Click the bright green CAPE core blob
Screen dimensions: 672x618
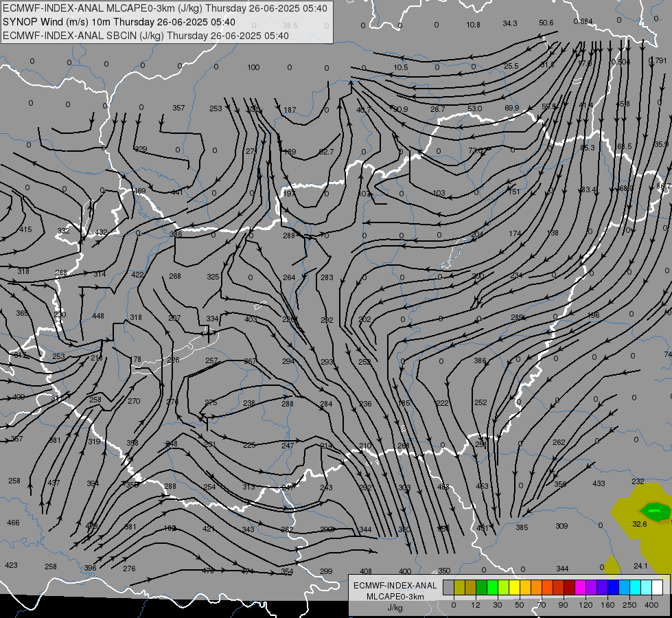click(654, 511)
